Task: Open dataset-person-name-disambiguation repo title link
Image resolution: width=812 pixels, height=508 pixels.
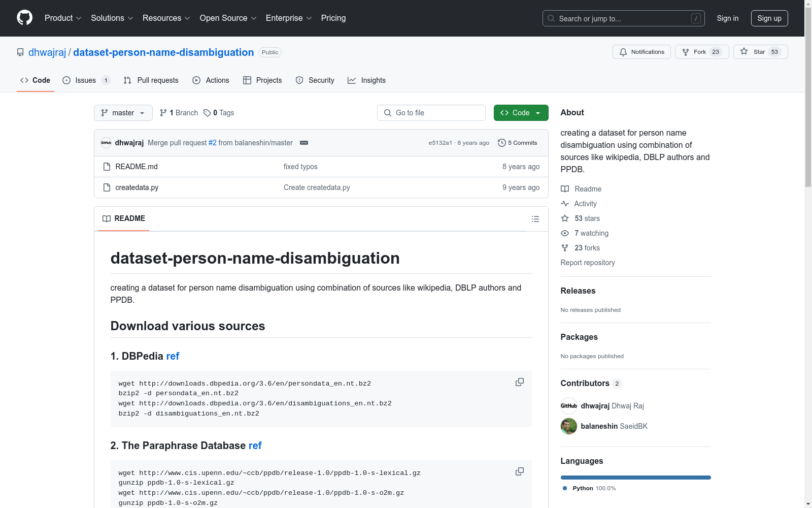Action: (x=163, y=52)
